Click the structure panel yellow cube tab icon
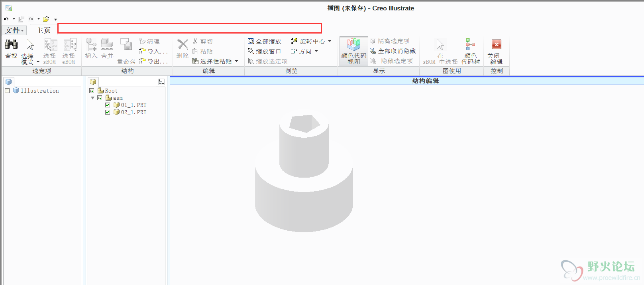Image resolution: width=644 pixels, height=285 pixels. coord(93,82)
